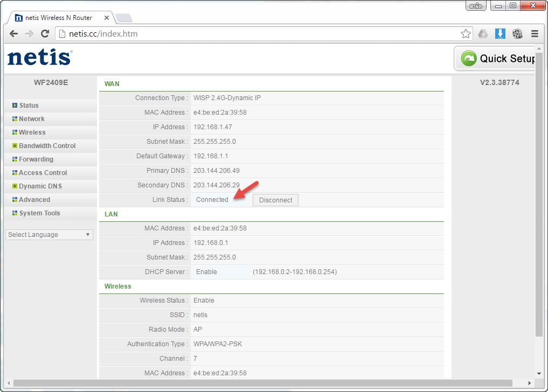Screen dimensions: 548x392
Task: Open the film reel extension icon
Action: [517, 34]
